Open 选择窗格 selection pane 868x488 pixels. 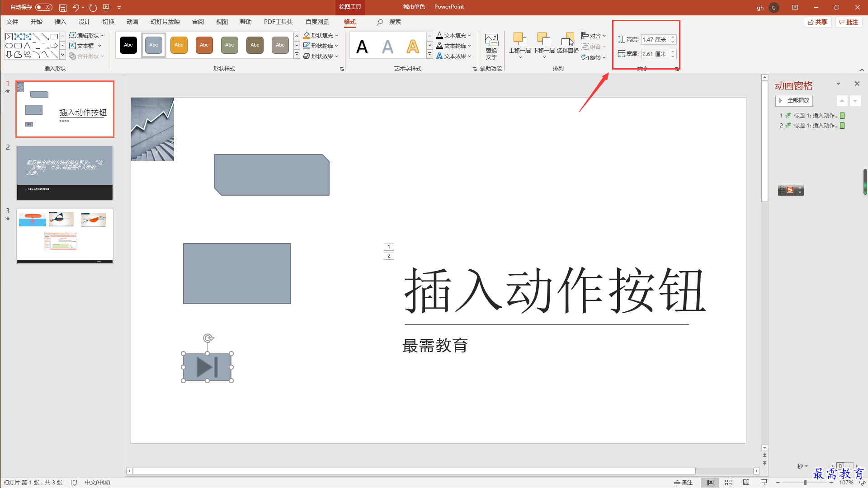tap(568, 43)
